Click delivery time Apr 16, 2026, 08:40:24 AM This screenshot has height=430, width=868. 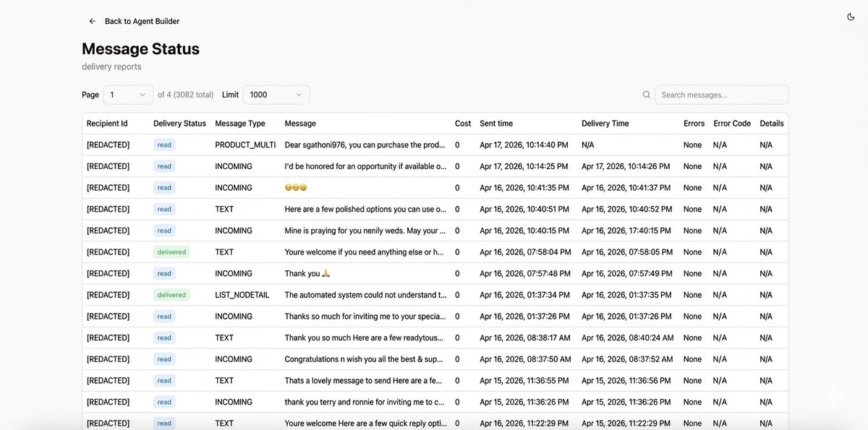pyautogui.click(x=628, y=337)
